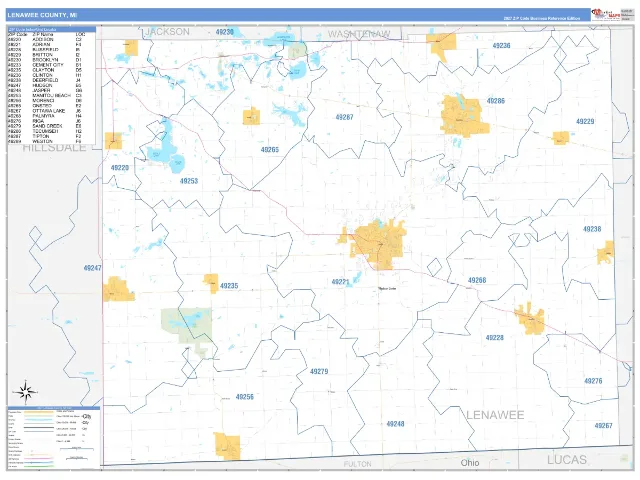Select MANITOU BEACH row in ZIP index

click(45, 96)
